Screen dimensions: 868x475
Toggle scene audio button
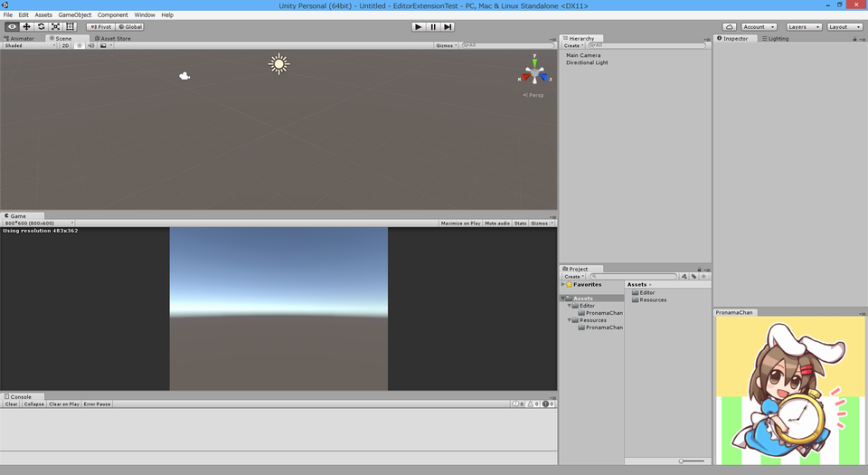(x=91, y=45)
